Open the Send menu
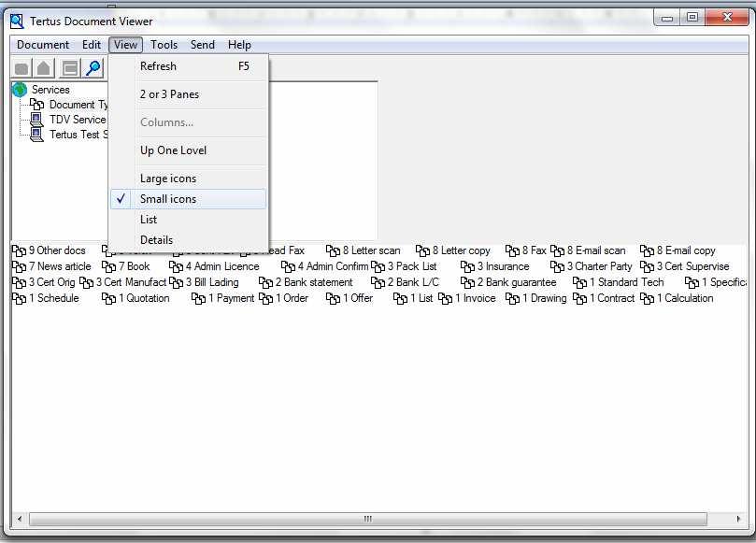Screen dimensions: 756x543 (203, 45)
